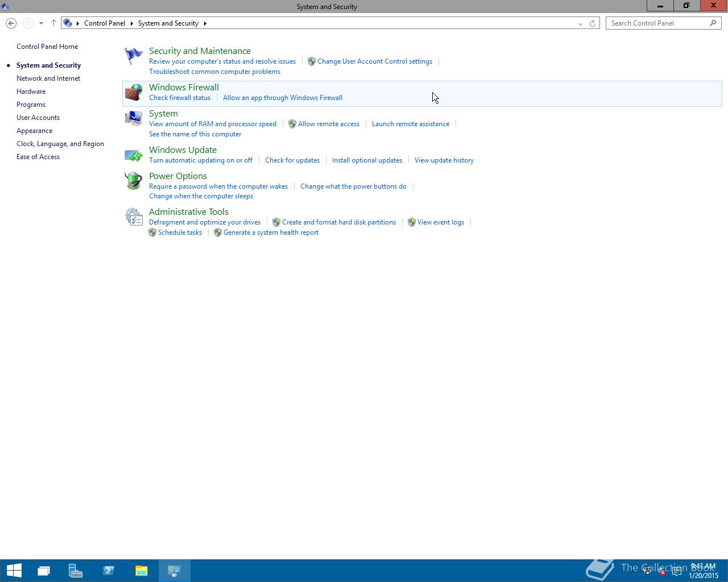Click View update history
Viewport: 728px width, 582px height.
tap(444, 160)
